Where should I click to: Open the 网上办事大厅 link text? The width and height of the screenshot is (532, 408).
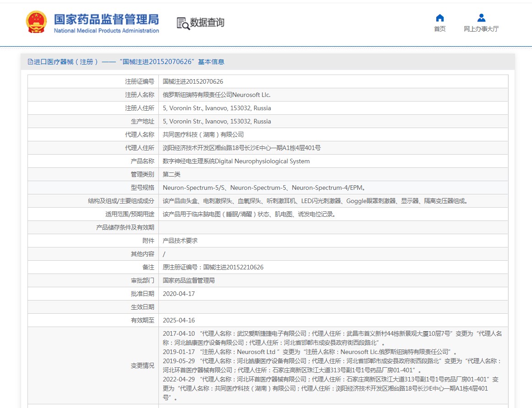pyautogui.click(x=481, y=29)
